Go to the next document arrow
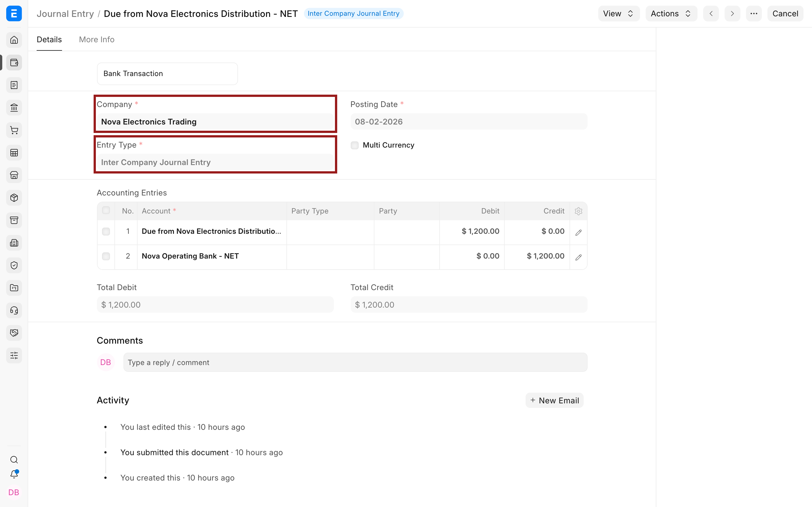 coord(732,14)
